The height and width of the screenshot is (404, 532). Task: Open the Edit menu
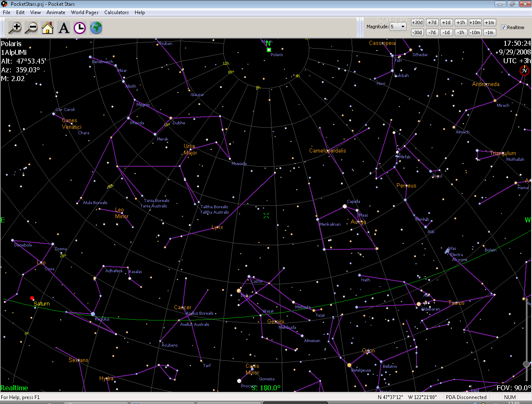coord(20,12)
